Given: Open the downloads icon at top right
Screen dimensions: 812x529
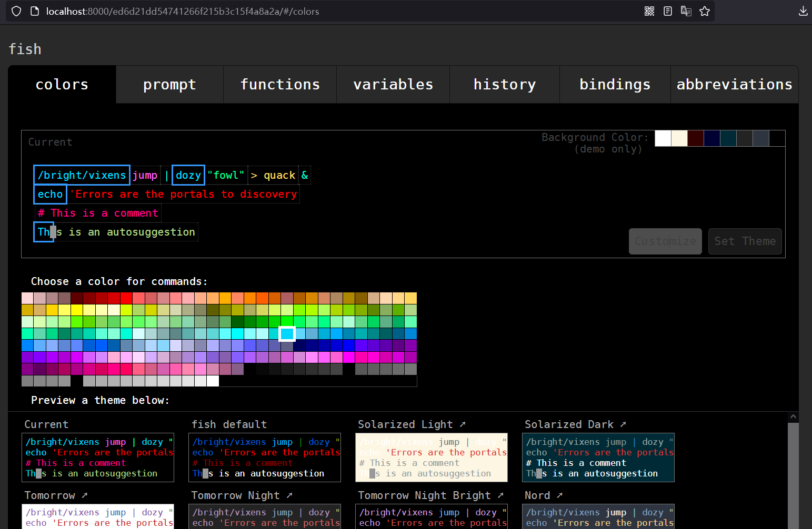Looking at the screenshot, I should tap(804, 11).
